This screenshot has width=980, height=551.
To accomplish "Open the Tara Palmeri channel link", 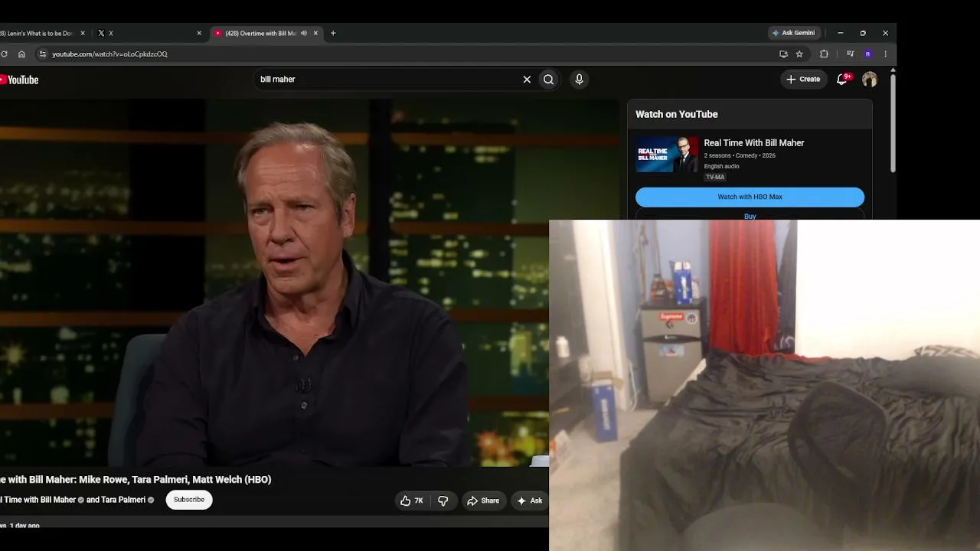I will click(122, 500).
